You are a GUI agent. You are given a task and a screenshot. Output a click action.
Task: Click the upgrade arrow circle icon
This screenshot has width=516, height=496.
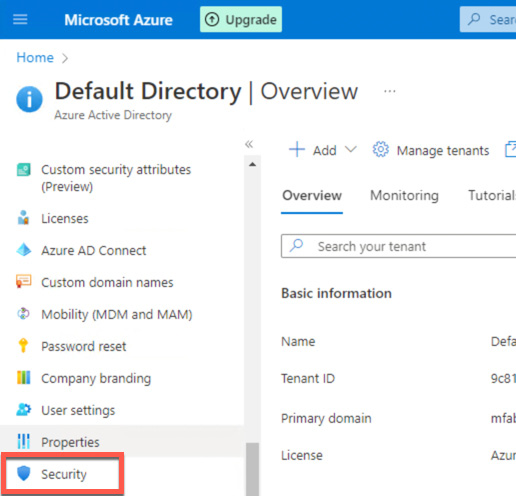coord(212,20)
